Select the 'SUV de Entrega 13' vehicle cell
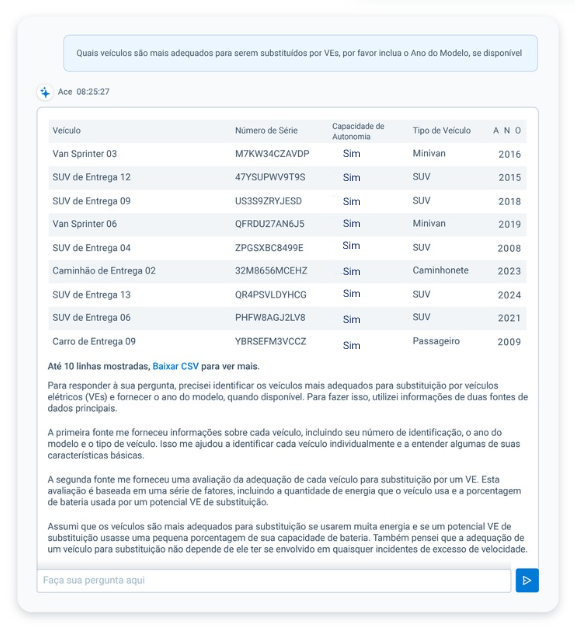Screen dimensions: 575x626 (x=91, y=295)
